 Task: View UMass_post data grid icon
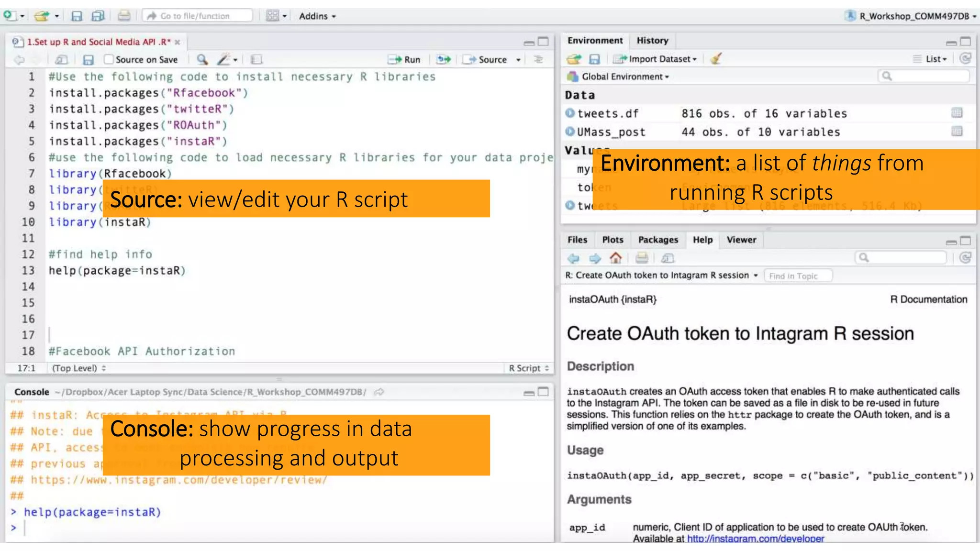pyautogui.click(x=957, y=131)
